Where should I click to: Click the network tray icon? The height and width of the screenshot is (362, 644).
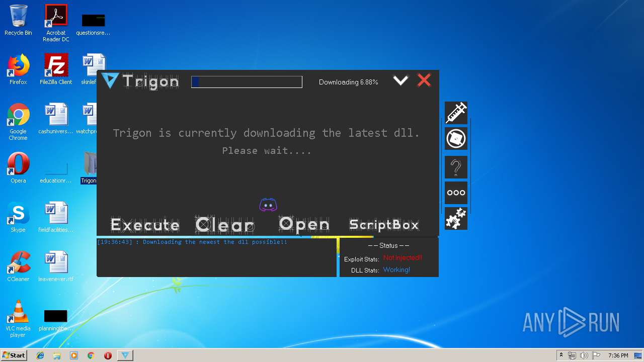[x=572, y=355]
